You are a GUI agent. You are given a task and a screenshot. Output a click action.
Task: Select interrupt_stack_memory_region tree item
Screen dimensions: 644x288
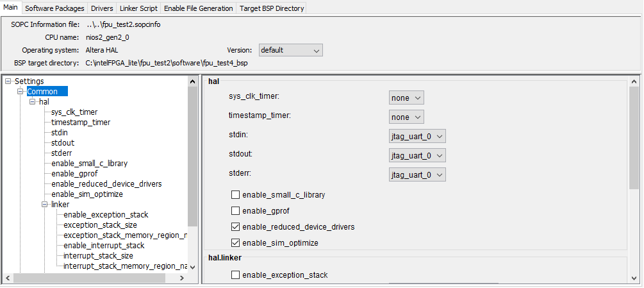[125, 266]
